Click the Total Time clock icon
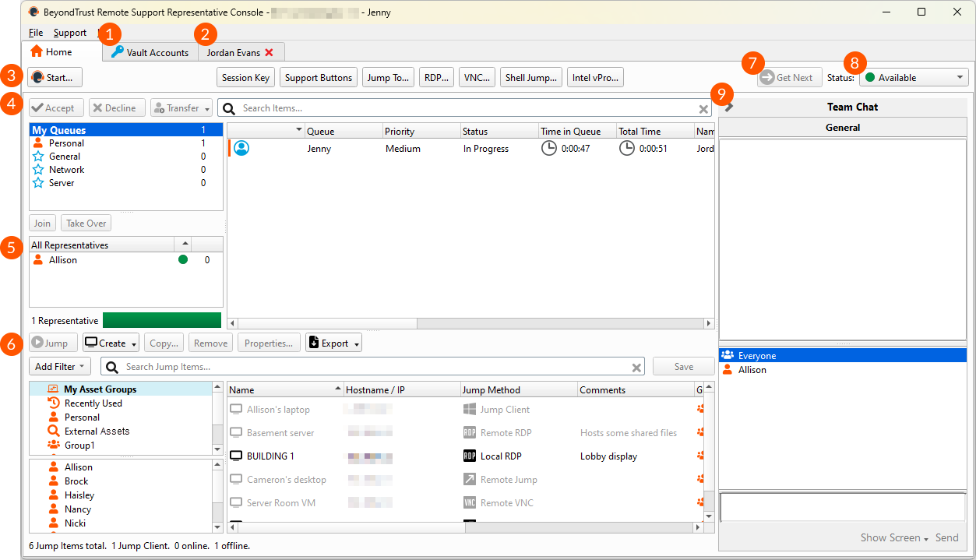Screen dimensions: 976x560 627,148
